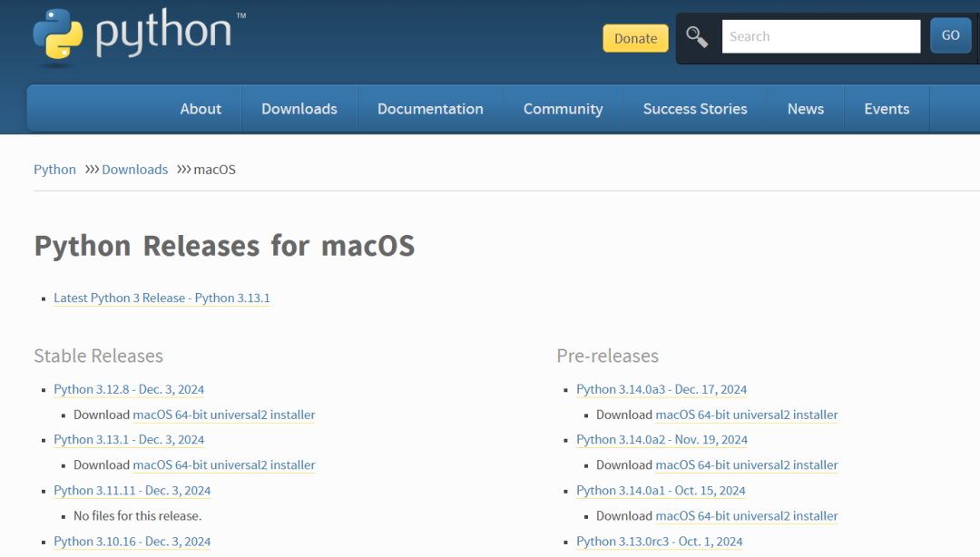
Task: Click the 'Stable Releases' heading
Action: (x=98, y=356)
